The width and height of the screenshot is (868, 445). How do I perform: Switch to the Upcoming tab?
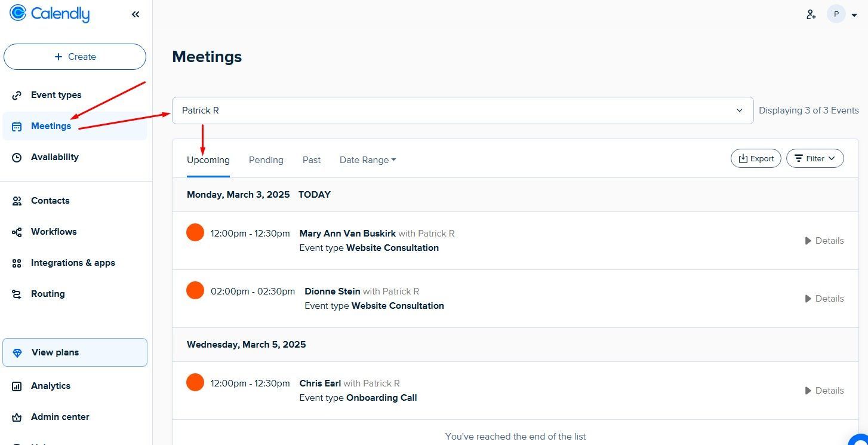pyautogui.click(x=208, y=160)
